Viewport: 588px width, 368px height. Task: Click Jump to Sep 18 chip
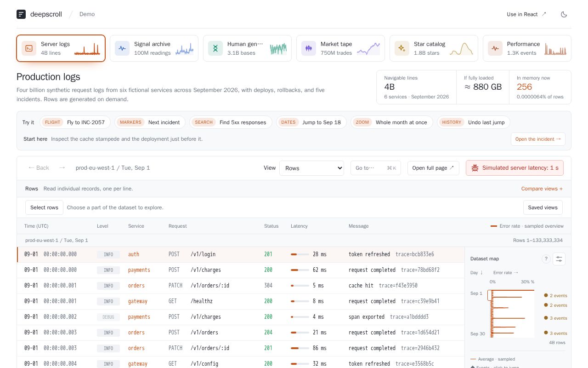point(311,122)
